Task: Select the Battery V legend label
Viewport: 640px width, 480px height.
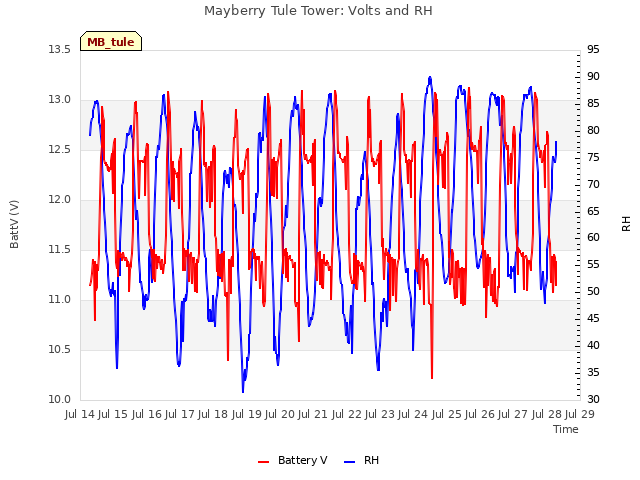Action: tap(302, 460)
